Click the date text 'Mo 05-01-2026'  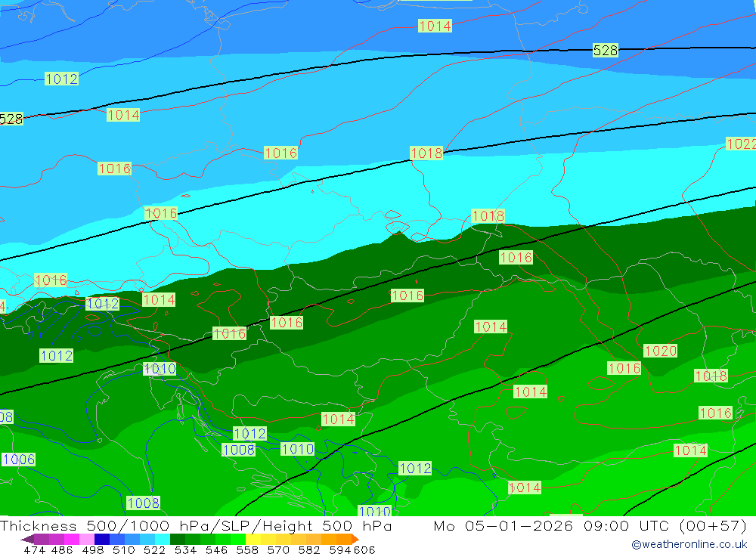tap(503, 526)
